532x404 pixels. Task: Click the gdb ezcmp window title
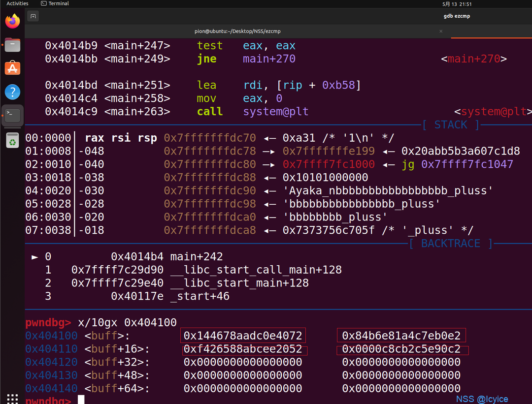(x=457, y=16)
